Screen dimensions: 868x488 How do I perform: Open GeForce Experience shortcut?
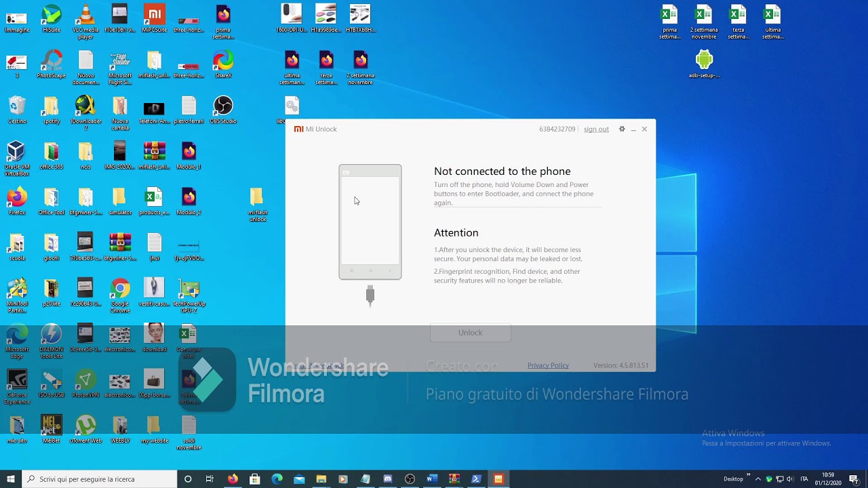(x=17, y=386)
